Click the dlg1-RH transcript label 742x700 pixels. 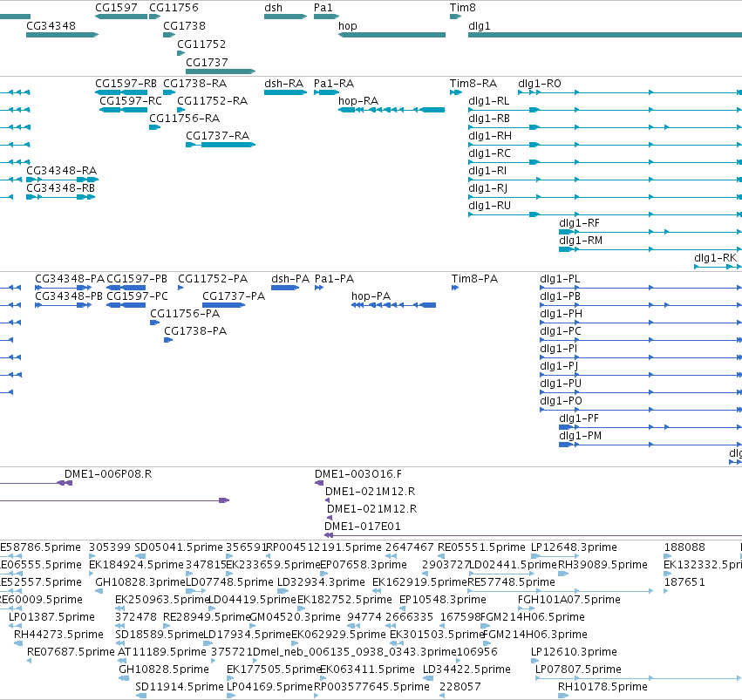coord(490,136)
